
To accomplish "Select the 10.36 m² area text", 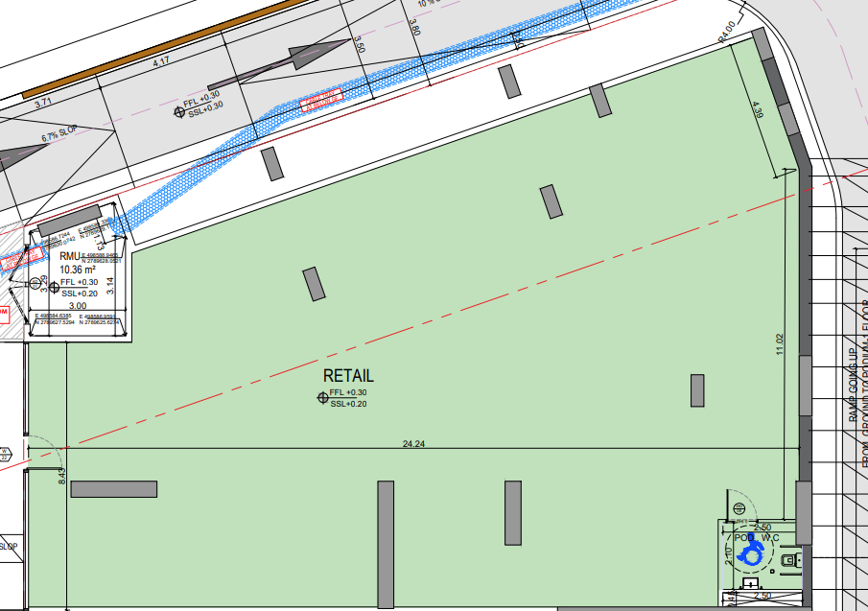I will coord(76,269).
